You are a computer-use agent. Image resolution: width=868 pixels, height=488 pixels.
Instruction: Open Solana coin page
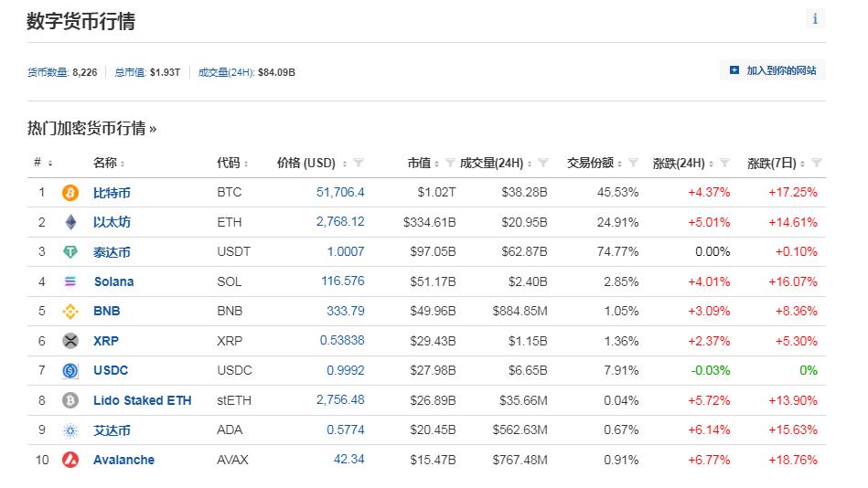coord(113,281)
